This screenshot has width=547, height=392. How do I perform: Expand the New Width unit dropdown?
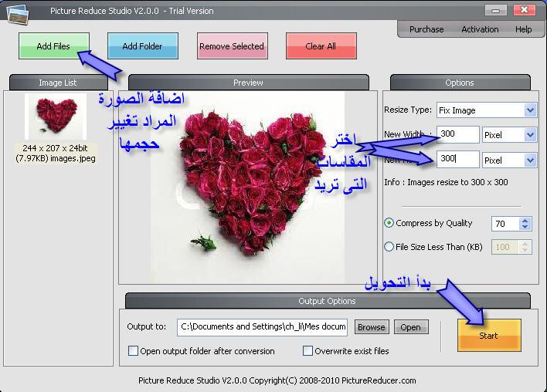[x=530, y=135]
